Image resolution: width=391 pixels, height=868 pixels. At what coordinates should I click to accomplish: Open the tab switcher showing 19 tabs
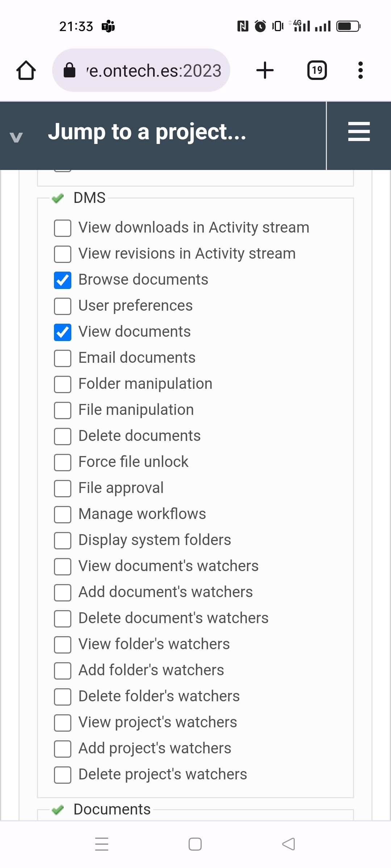coord(316,70)
